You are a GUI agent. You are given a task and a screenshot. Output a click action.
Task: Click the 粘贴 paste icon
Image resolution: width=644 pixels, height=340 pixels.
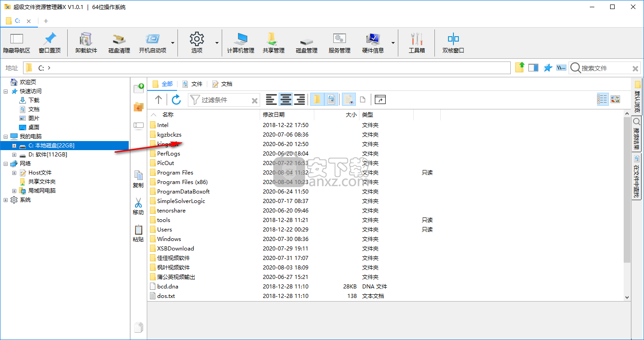(138, 233)
